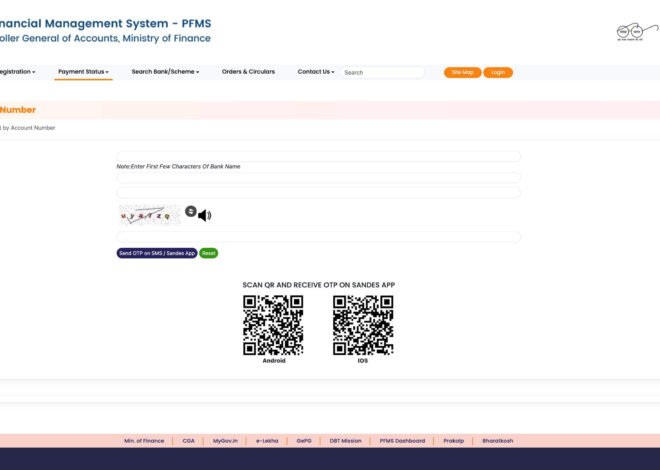
Task: Click the 'SCAN QR AND RECEIVE OTP' heading
Action: pyautogui.click(x=319, y=285)
